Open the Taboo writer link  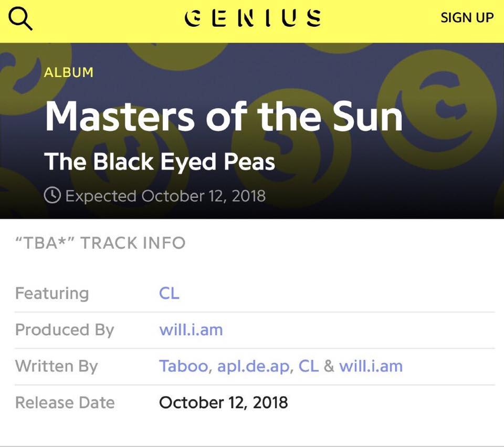pos(183,366)
